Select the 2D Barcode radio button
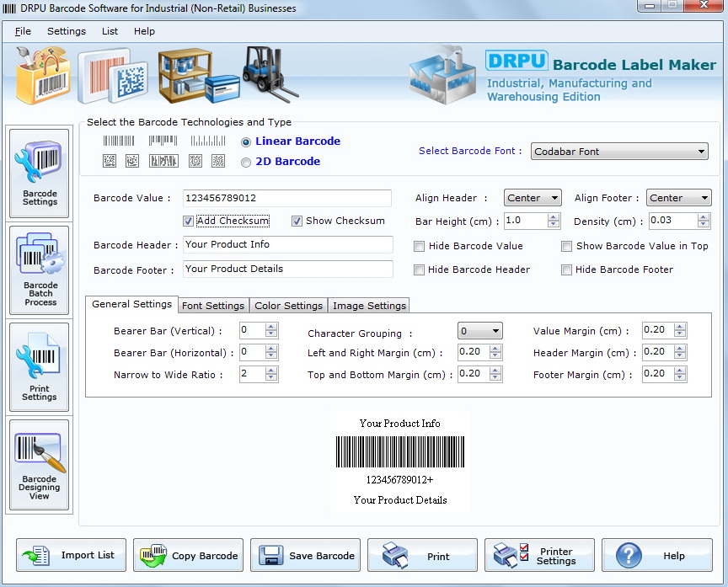The image size is (728, 587). pyautogui.click(x=246, y=162)
